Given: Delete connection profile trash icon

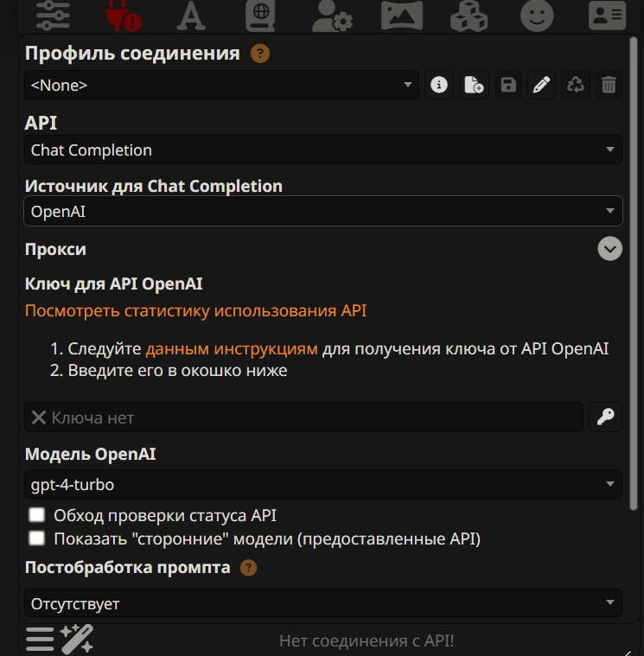Looking at the screenshot, I should tap(609, 85).
